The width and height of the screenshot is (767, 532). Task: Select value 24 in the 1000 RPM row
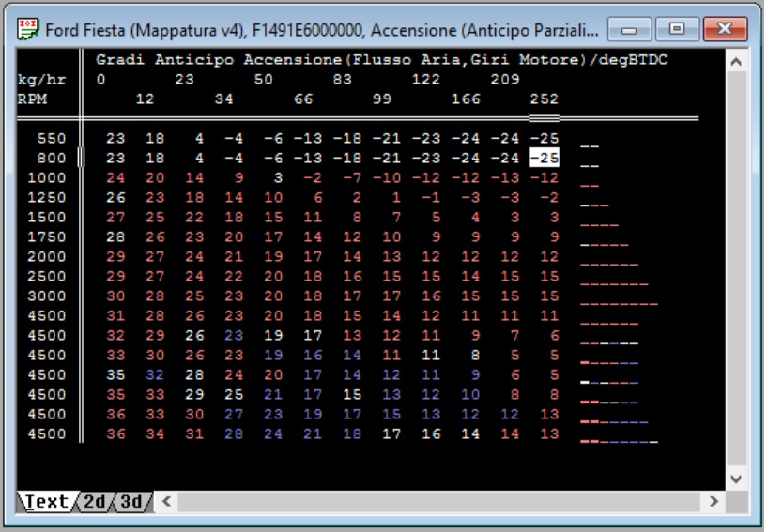pos(115,177)
